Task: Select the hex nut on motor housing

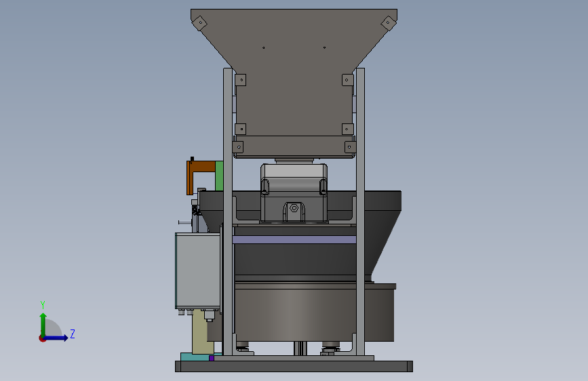Action: tap(294, 208)
